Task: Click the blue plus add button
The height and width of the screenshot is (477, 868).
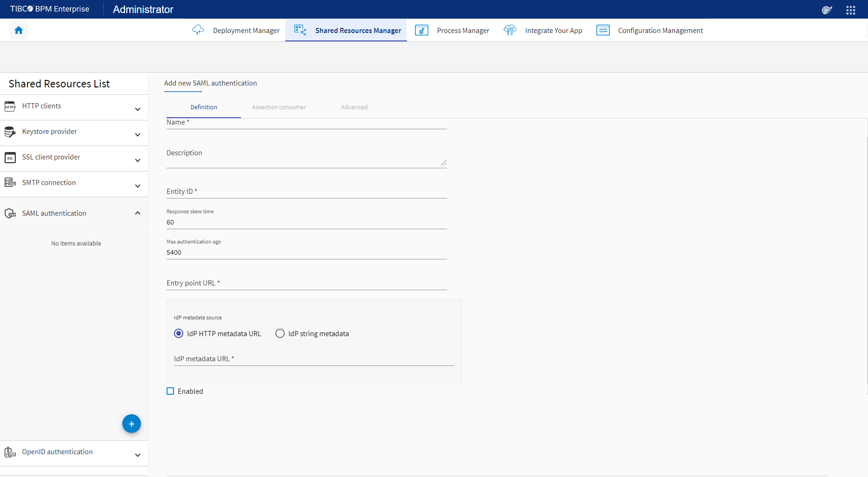Action: pyautogui.click(x=132, y=424)
